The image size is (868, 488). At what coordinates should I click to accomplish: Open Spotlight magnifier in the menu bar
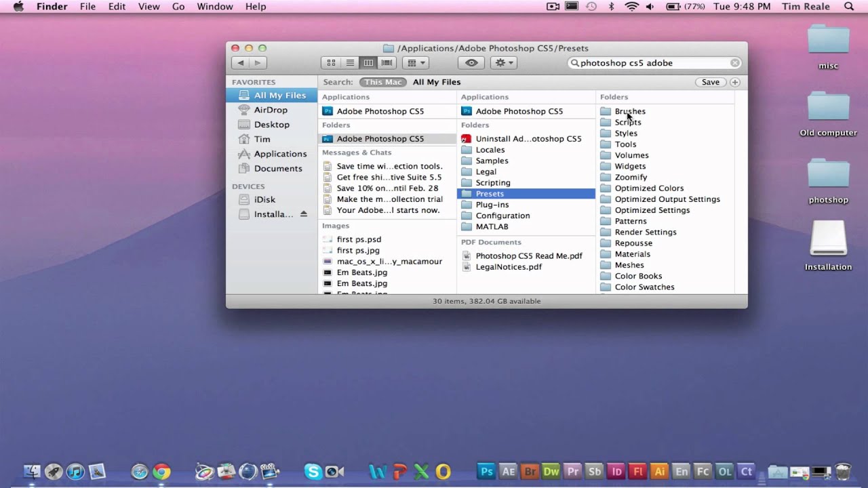[x=849, y=6]
